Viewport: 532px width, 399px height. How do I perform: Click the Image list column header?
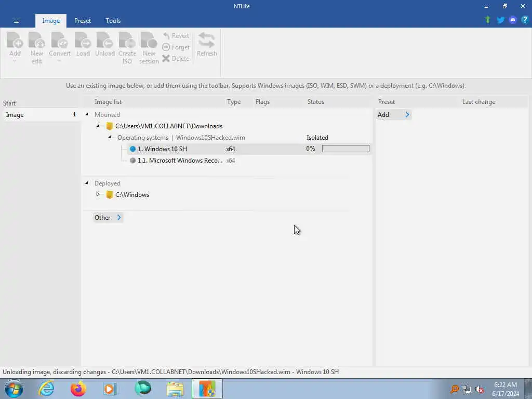click(x=108, y=102)
